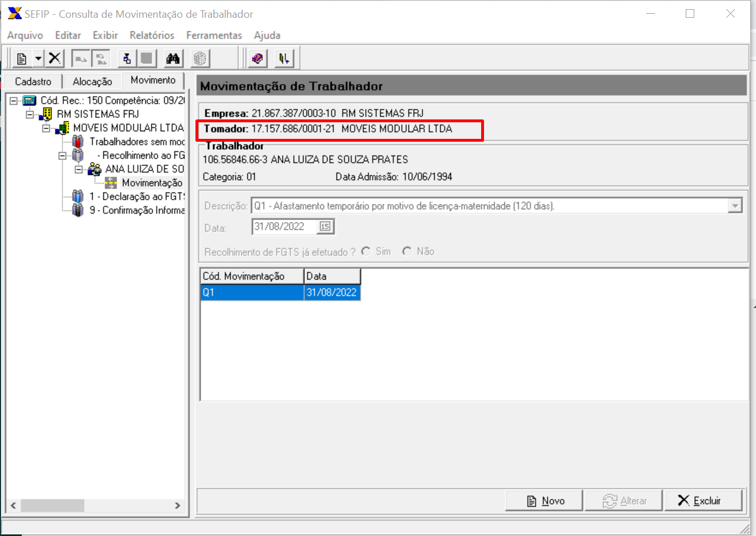Click the X delete icon in toolbar
The width and height of the screenshot is (756, 536).
coord(54,58)
